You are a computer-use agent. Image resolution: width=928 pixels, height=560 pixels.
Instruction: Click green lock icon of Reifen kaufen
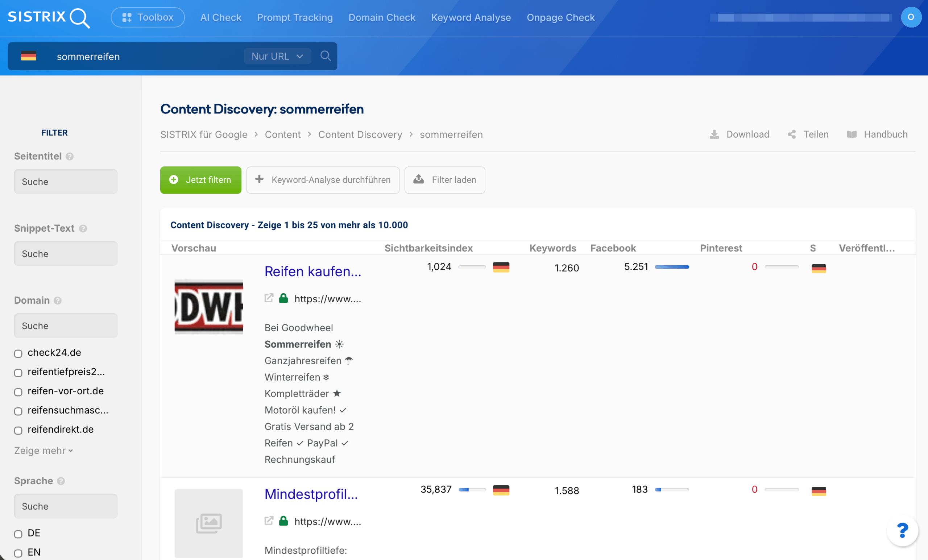coord(283,298)
